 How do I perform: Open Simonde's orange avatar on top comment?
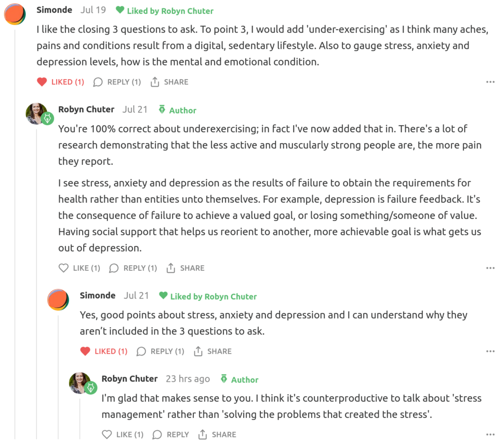pyautogui.click(x=15, y=14)
